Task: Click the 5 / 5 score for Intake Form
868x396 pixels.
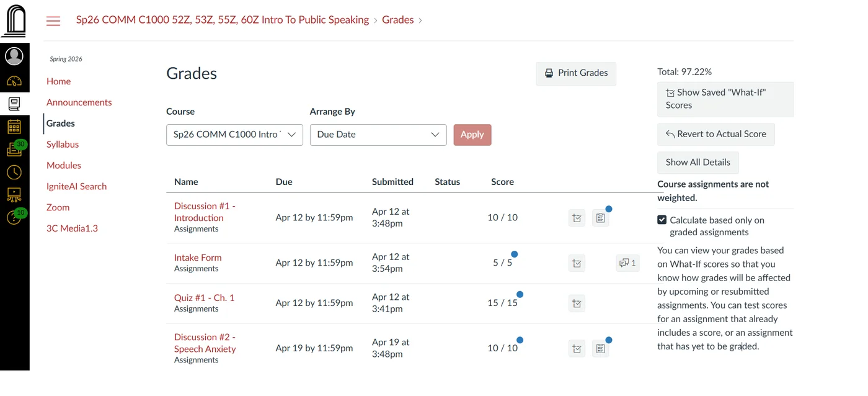Action: (x=502, y=263)
